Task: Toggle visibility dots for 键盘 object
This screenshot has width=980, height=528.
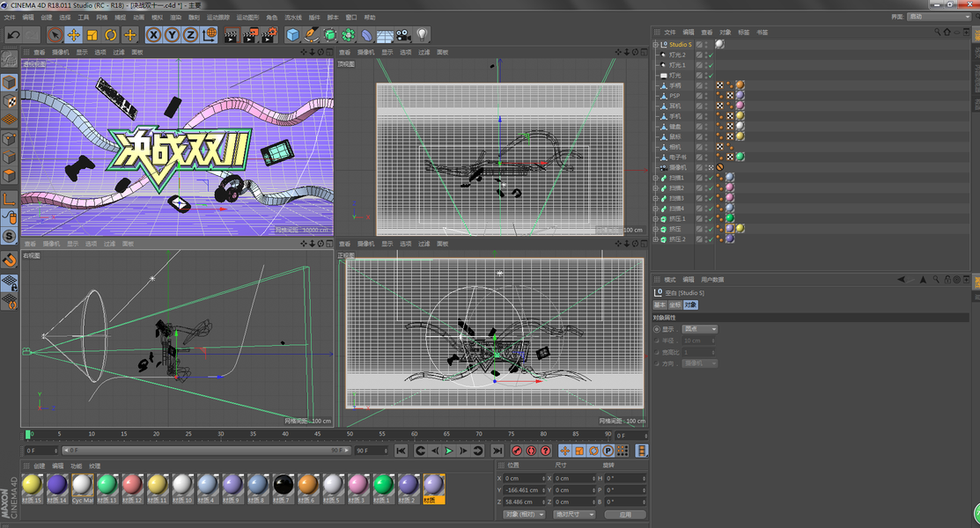Action: (x=706, y=126)
